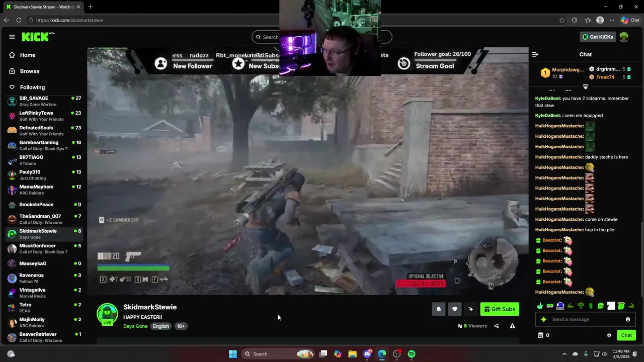Click the 18+ tag
Screen dimensions: 644x362
point(181,326)
